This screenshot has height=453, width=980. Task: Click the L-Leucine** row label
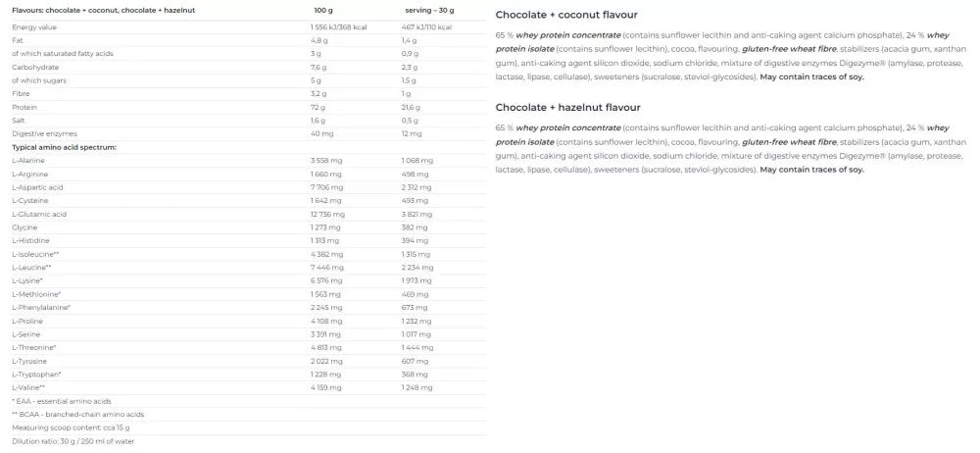click(x=31, y=267)
